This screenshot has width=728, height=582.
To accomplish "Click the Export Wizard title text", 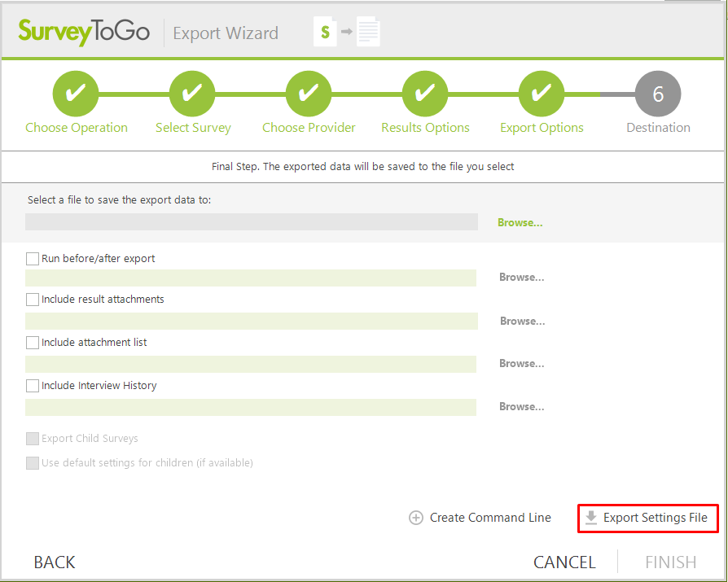I will pos(226,33).
